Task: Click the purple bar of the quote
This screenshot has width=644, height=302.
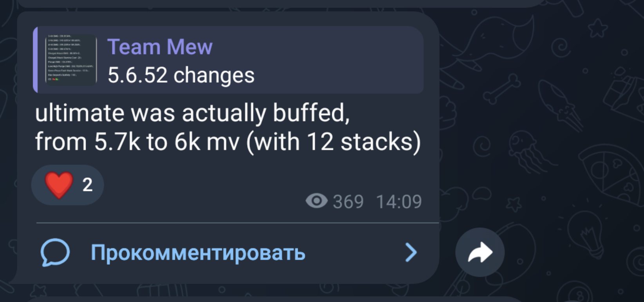Action: tap(35, 60)
